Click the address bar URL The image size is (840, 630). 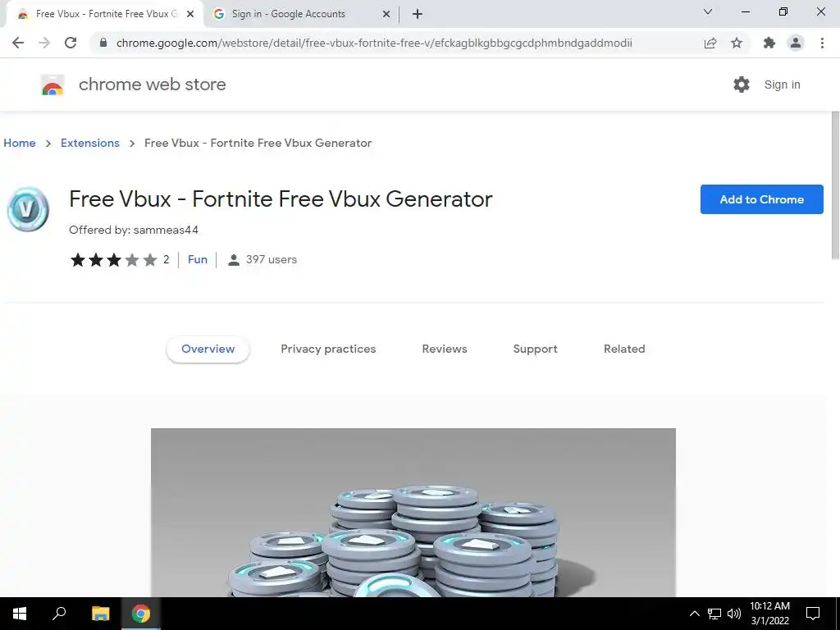(x=374, y=43)
